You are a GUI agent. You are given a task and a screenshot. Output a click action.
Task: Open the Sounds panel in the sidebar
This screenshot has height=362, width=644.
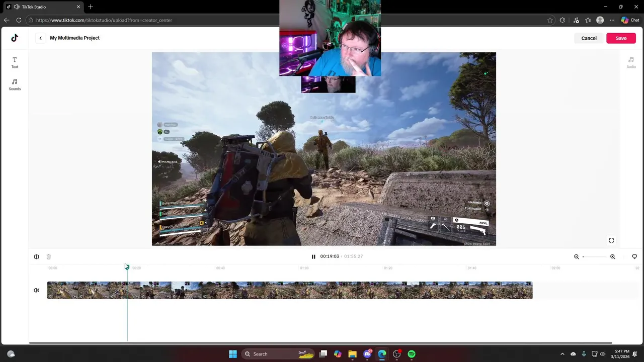point(15,84)
